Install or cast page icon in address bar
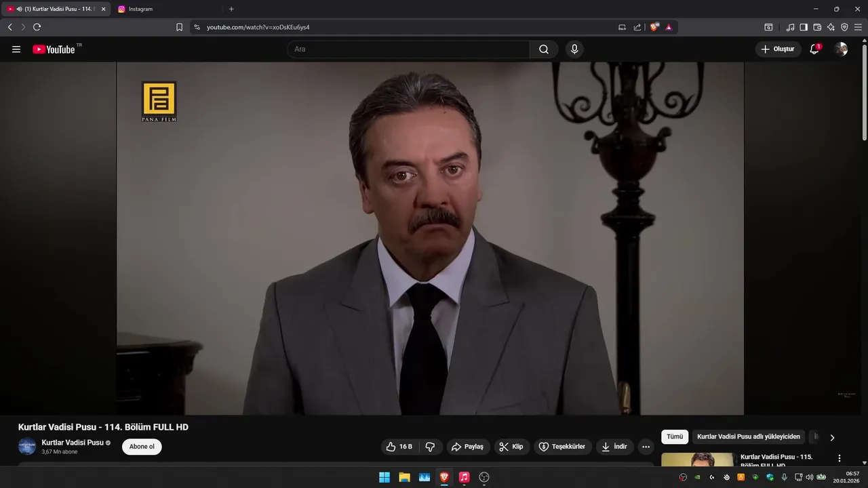Viewport: 868px width, 488px height. pos(622,27)
